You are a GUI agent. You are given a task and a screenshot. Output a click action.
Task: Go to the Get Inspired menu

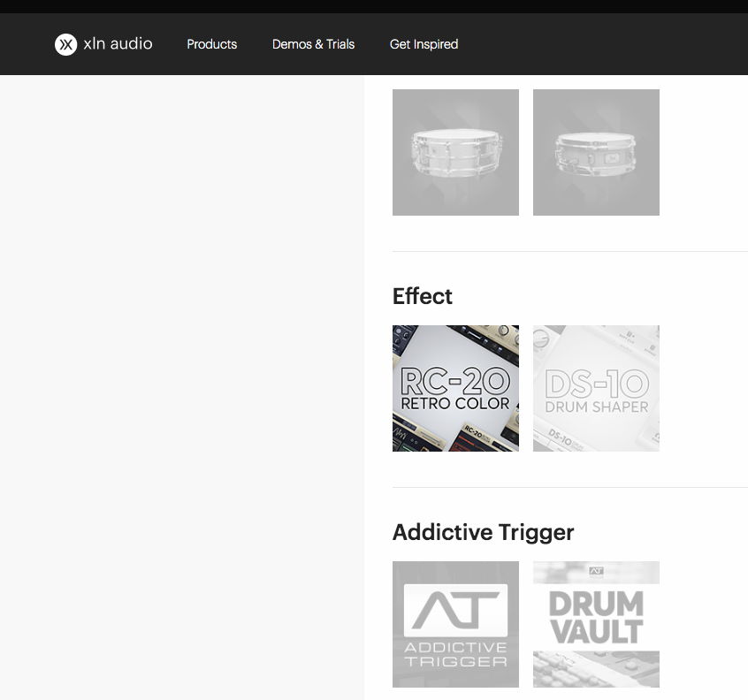[x=424, y=44]
